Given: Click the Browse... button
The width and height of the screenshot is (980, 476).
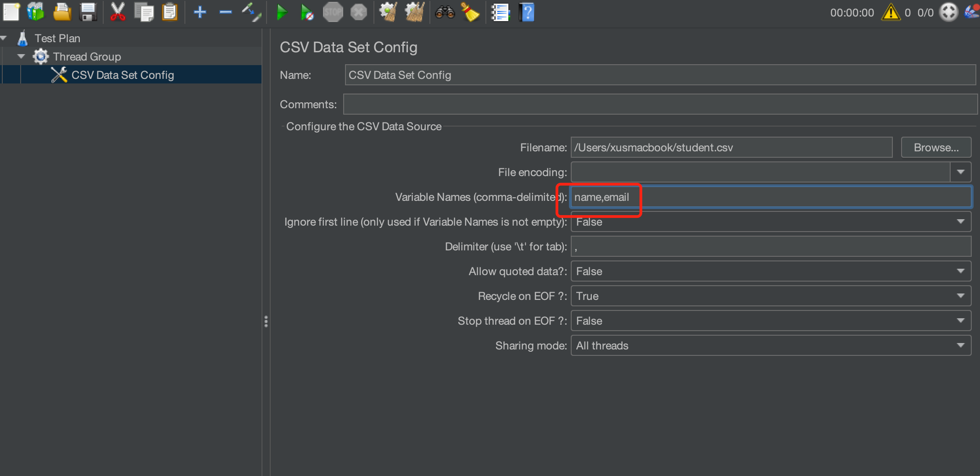Looking at the screenshot, I should click(x=936, y=148).
